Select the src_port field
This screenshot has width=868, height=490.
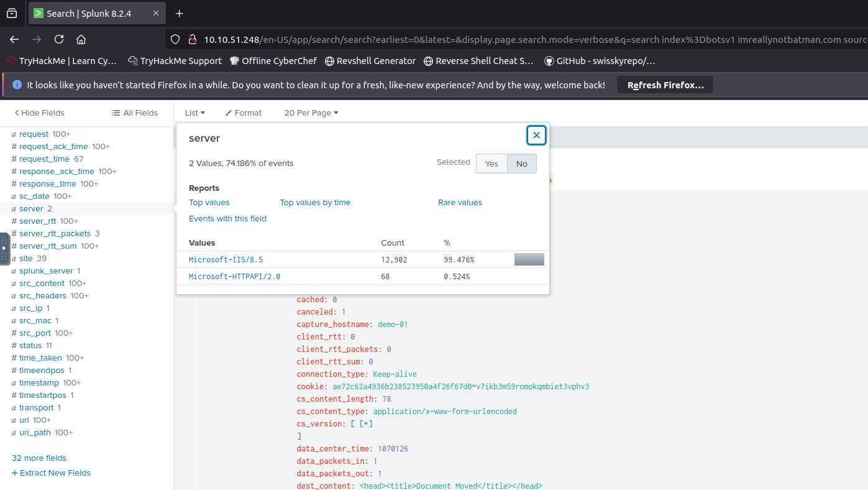pos(35,333)
